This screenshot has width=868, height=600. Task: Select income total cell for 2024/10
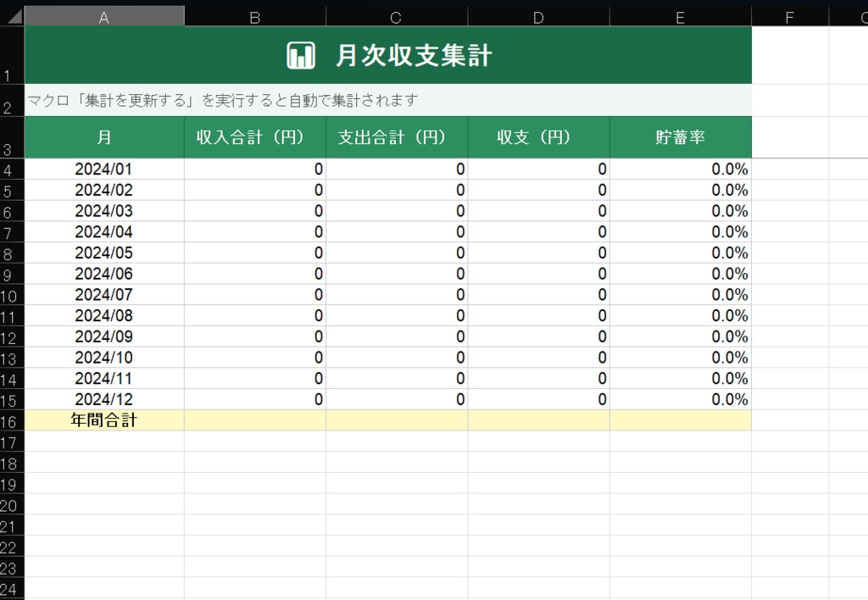(254, 358)
